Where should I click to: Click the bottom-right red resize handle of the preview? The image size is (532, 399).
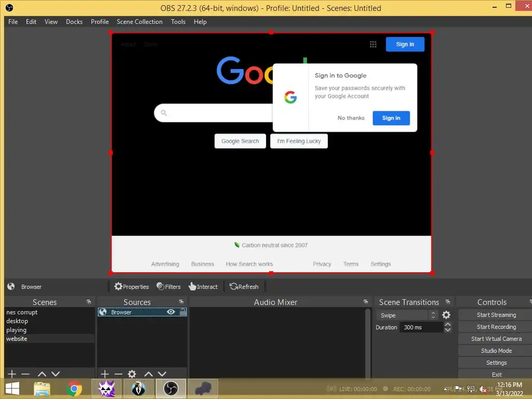pyautogui.click(x=432, y=273)
